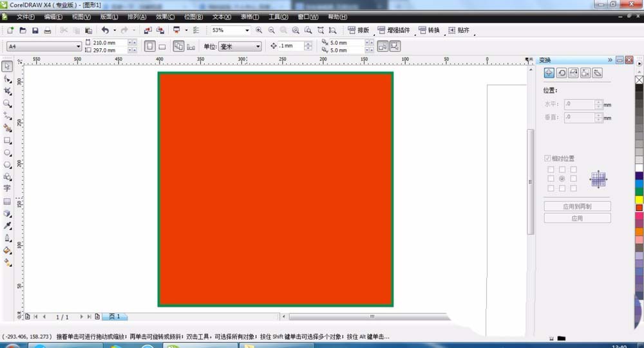Image resolution: width=644 pixels, height=348 pixels.
Task: Open the 视图(V) menu
Action: click(81, 17)
